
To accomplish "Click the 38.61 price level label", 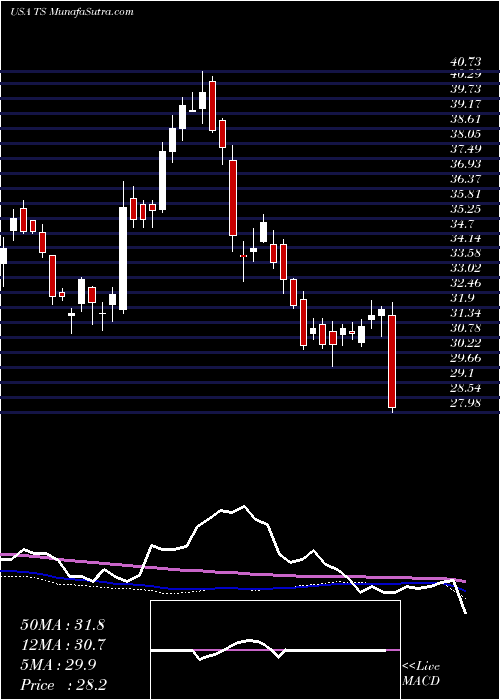I will coord(465,119).
